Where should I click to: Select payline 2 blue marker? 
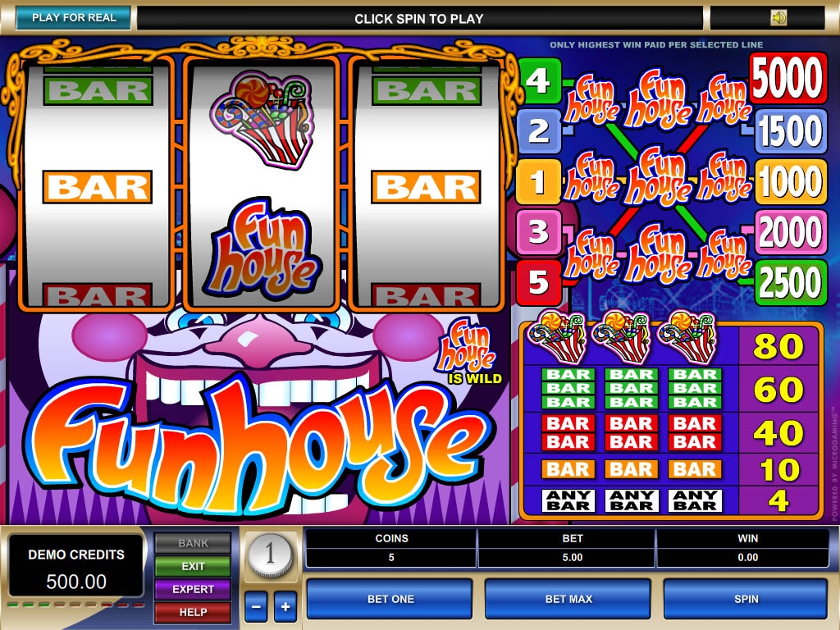coord(540,130)
